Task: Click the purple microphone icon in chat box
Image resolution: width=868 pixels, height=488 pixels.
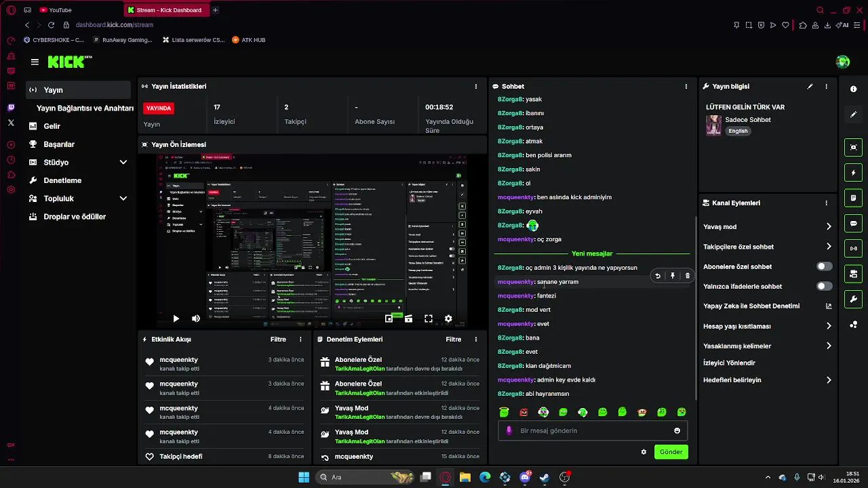Action: coord(509,431)
